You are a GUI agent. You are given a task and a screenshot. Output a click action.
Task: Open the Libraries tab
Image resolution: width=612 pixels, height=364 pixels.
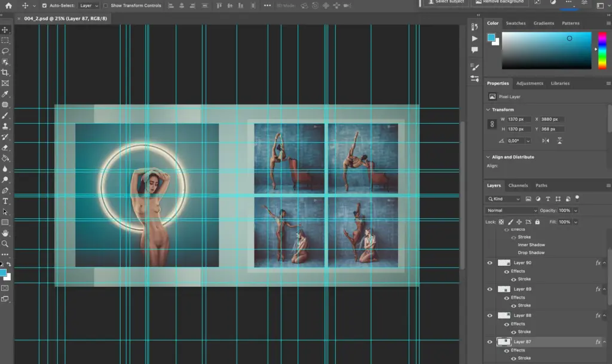click(560, 83)
